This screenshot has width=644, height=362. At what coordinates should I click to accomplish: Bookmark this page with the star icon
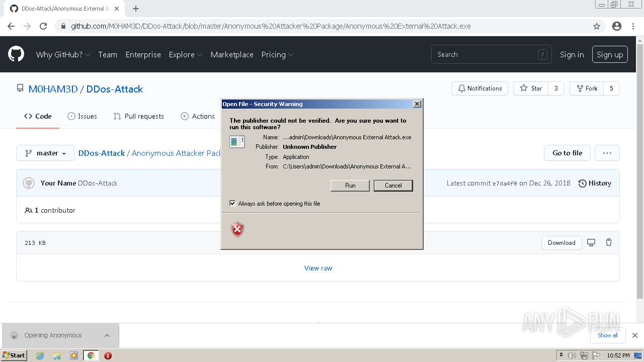pos(597,26)
